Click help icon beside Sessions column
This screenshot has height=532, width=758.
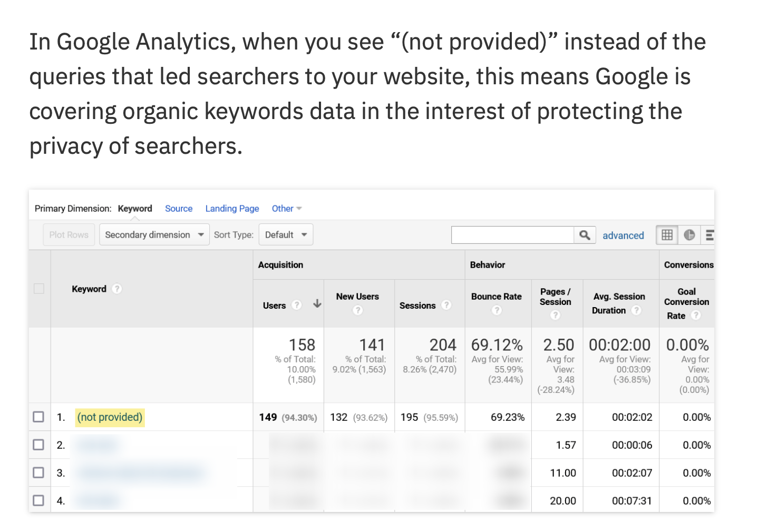pos(446,305)
